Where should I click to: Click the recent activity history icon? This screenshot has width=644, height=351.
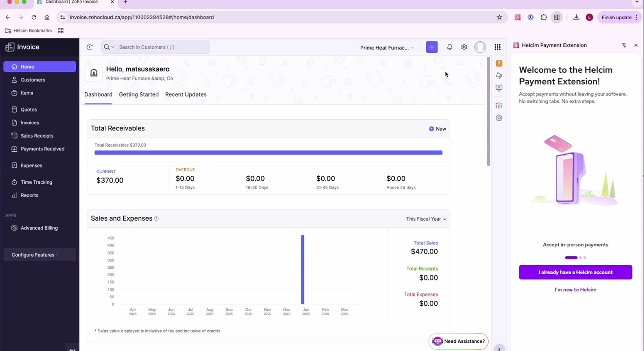tap(90, 47)
